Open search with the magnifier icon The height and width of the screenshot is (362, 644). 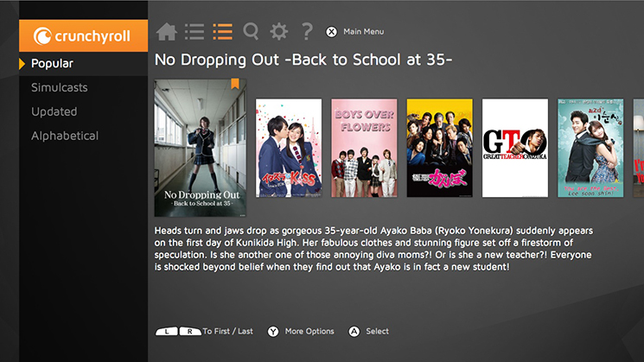pyautogui.click(x=251, y=32)
